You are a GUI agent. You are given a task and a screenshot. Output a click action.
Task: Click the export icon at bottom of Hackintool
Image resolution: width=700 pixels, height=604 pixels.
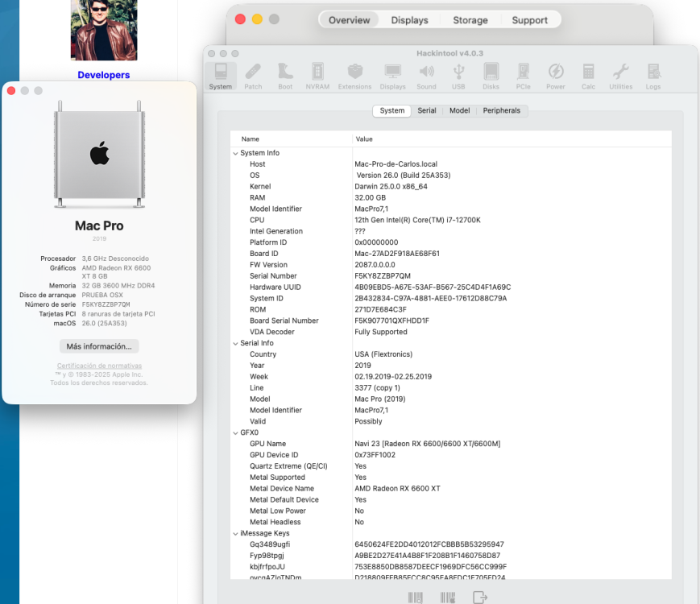coord(480,597)
